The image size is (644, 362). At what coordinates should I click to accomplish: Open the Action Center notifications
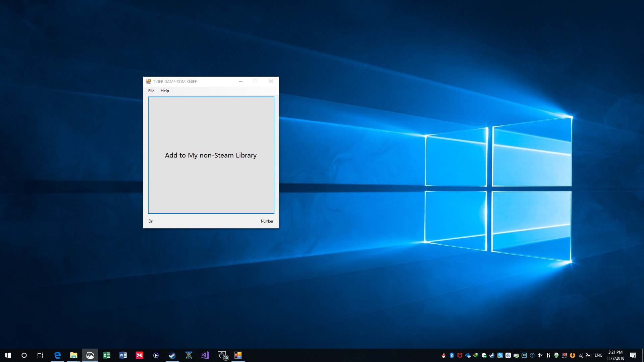click(634, 355)
